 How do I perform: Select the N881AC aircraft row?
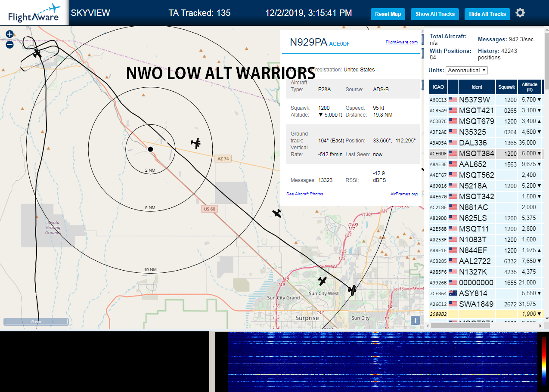[x=486, y=207]
